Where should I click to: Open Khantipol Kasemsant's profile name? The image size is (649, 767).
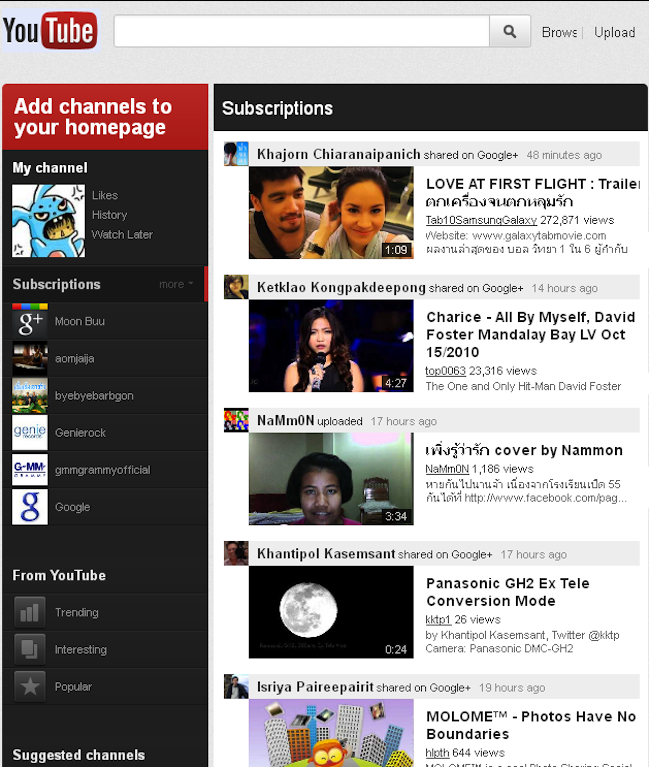point(326,554)
